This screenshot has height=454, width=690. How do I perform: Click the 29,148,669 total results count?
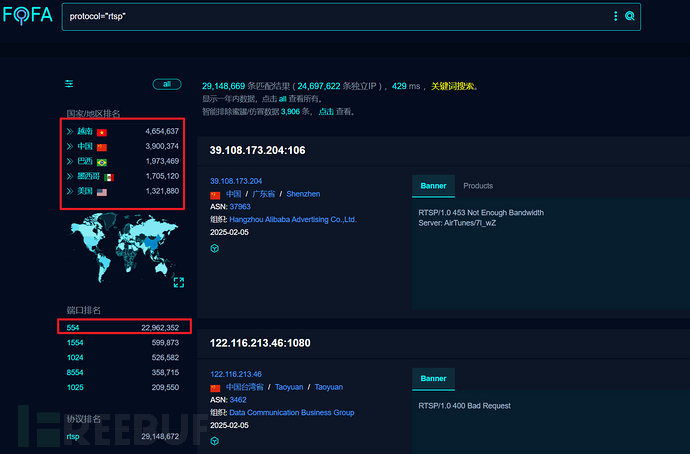(224, 86)
